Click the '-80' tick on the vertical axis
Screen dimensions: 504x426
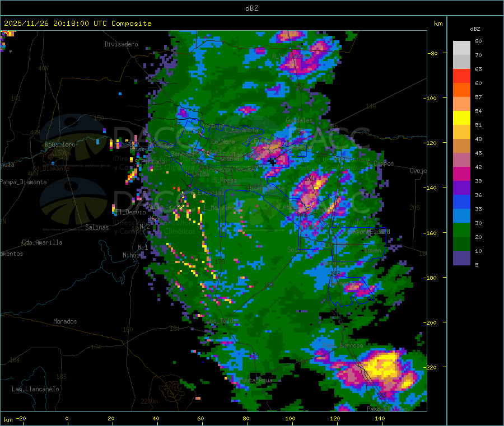pyautogui.click(x=433, y=53)
